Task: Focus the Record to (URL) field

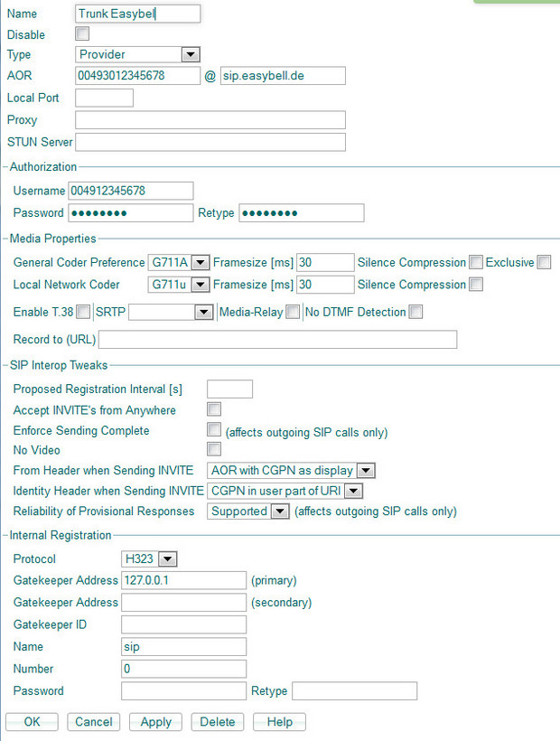Action: pos(277,340)
